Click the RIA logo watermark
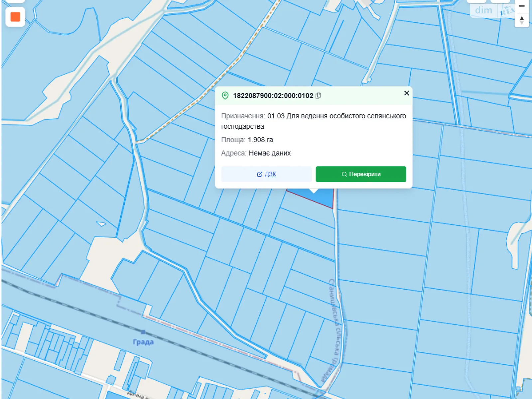 [x=506, y=11]
